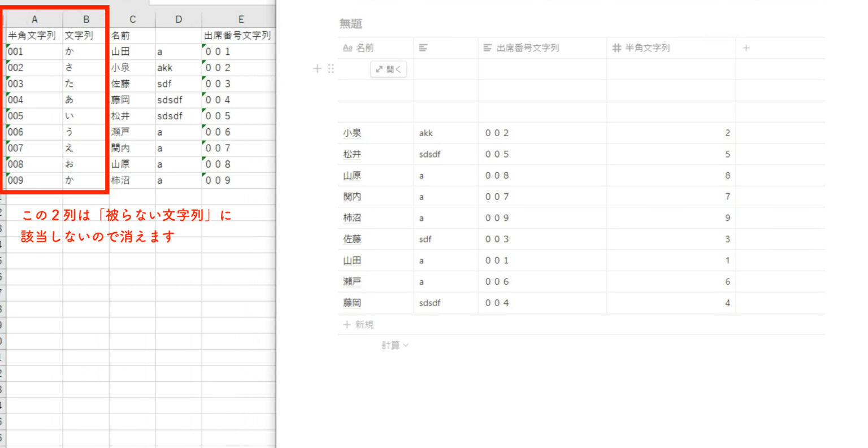Expand the 計算 dropdown under the table
This screenshot has height=448, width=868.
[x=394, y=345]
